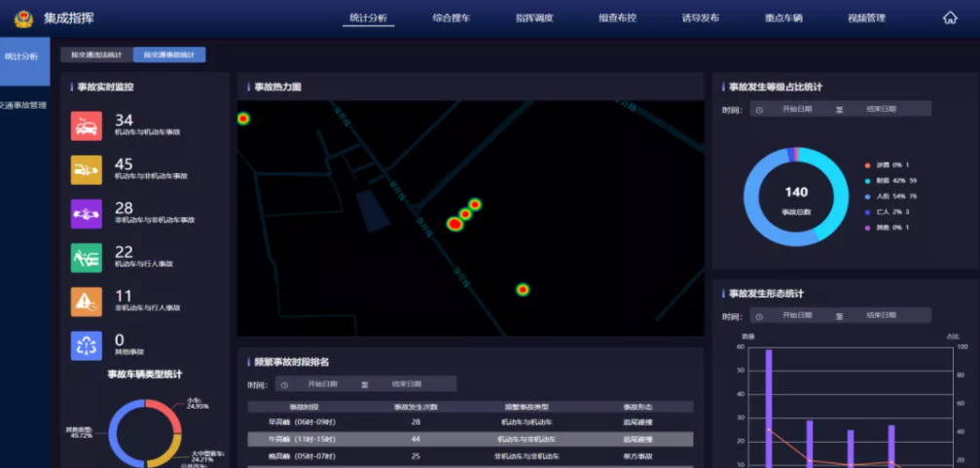Click the orange 非机动车与行人事故 warning icon
Screen dimensions: 980x468
(86, 301)
